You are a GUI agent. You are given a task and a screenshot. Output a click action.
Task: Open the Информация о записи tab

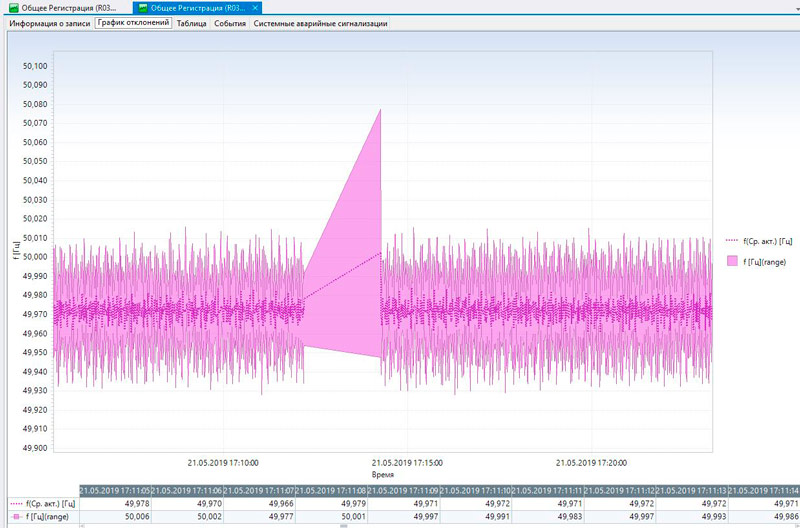[x=50, y=22]
